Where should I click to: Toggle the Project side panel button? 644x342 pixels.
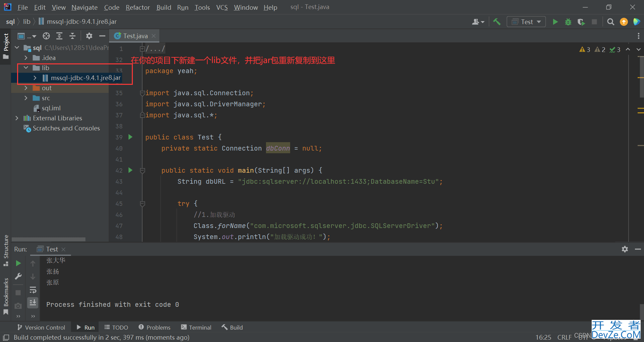click(6, 46)
